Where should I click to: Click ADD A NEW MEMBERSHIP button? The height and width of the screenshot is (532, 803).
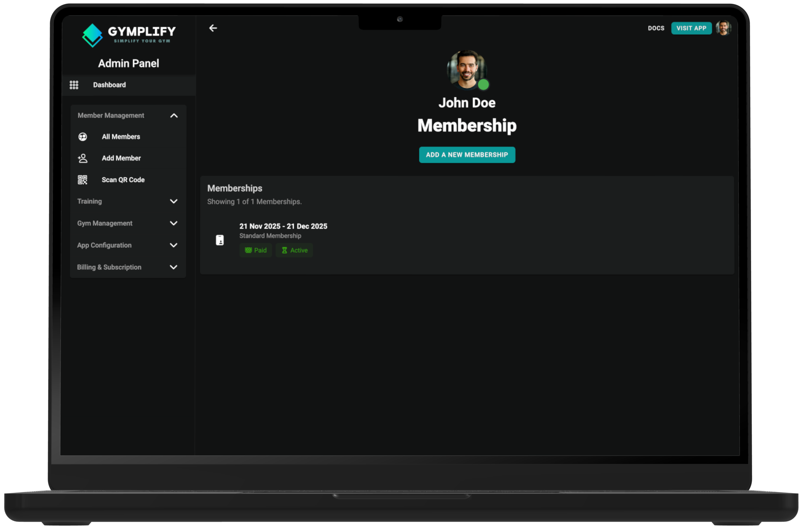point(467,155)
